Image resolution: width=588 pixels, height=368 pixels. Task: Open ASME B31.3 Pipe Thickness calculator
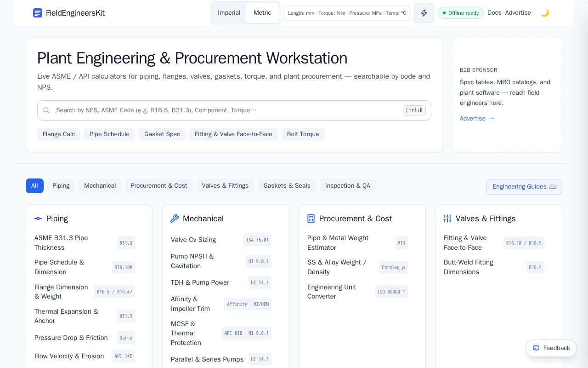(x=85, y=243)
